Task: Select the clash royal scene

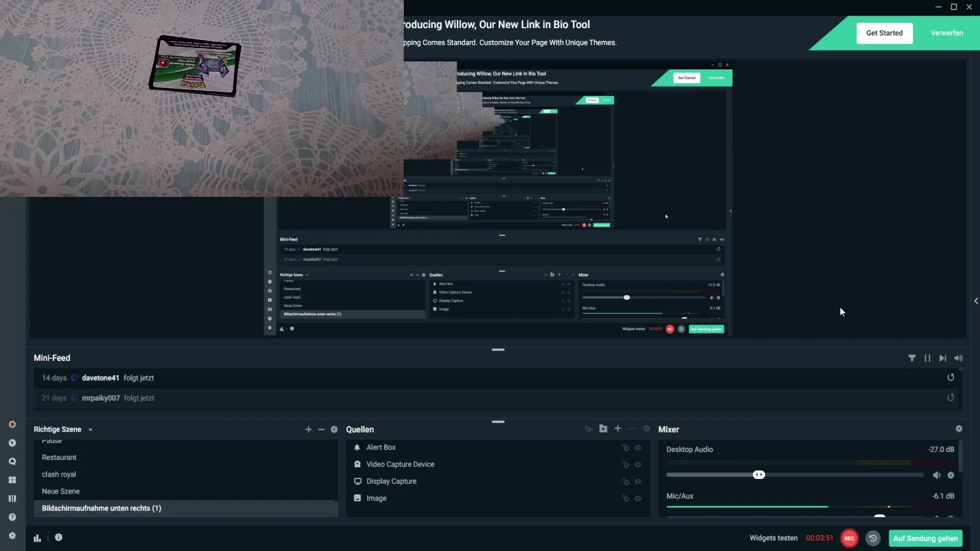Action: coord(186,474)
